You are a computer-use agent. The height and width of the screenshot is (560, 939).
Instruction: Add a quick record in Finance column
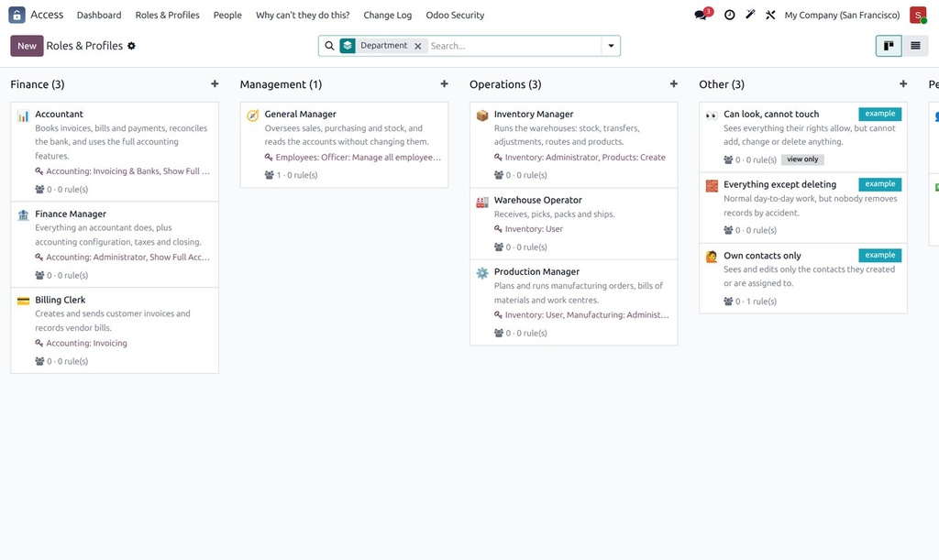coord(215,83)
